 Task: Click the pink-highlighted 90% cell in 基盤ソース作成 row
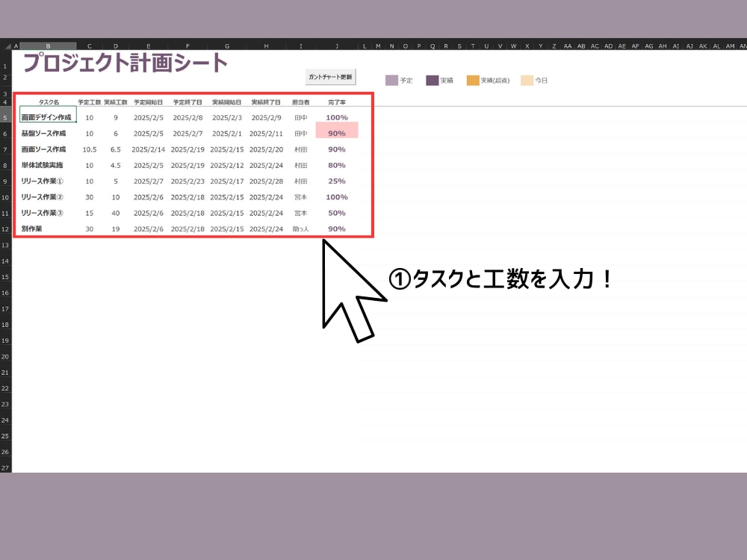(337, 131)
